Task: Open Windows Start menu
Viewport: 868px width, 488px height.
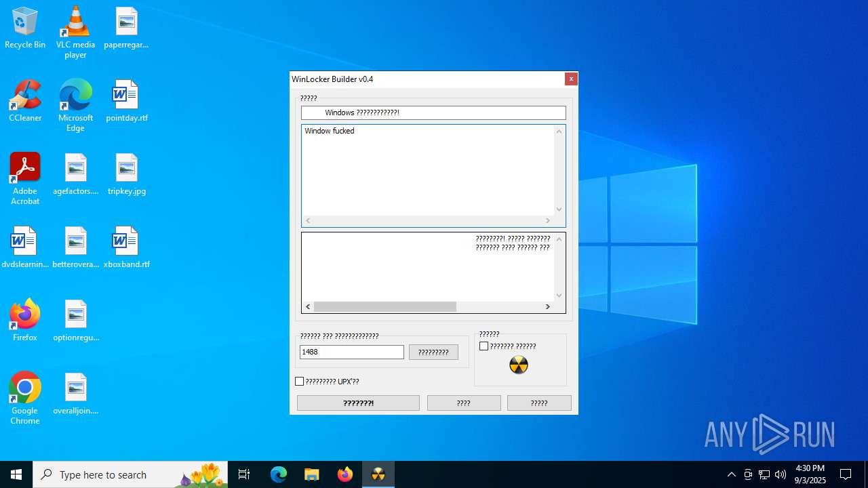Action: (16, 474)
